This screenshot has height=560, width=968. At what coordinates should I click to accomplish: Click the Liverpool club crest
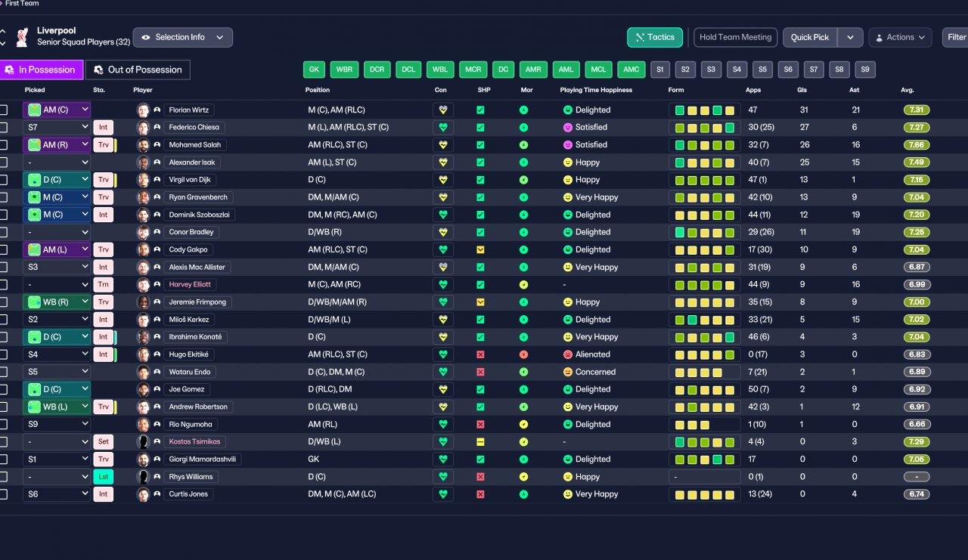click(23, 36)
